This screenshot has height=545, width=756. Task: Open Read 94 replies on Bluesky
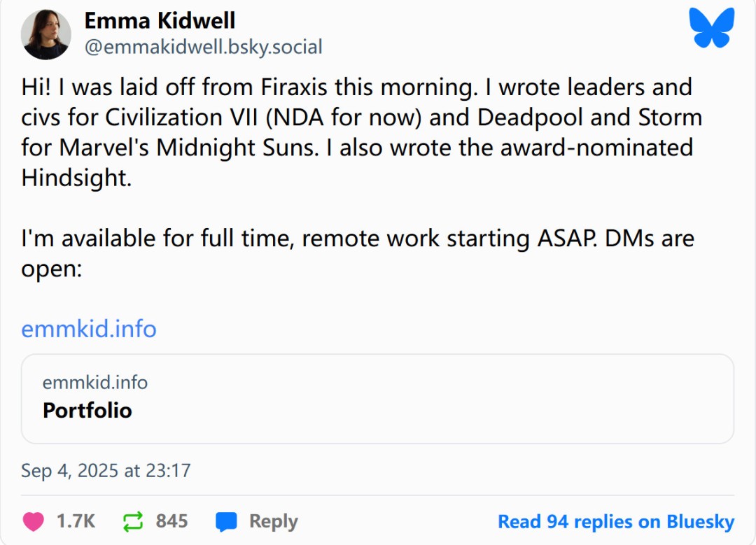point(616,522)
